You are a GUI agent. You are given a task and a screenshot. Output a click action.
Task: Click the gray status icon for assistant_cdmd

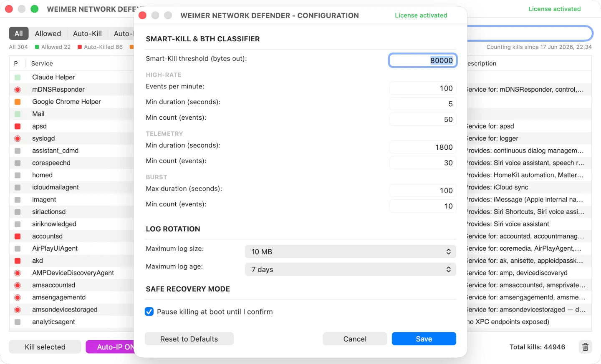18,151
